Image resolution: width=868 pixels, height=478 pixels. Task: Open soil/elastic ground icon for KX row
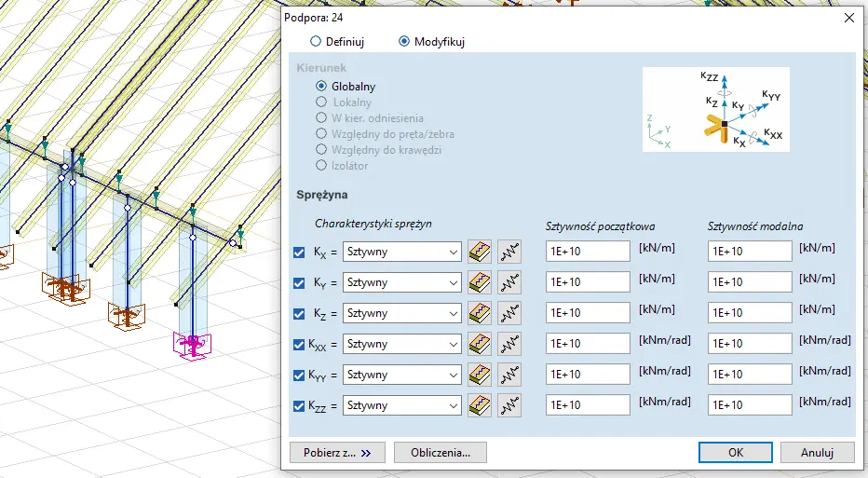479,252
